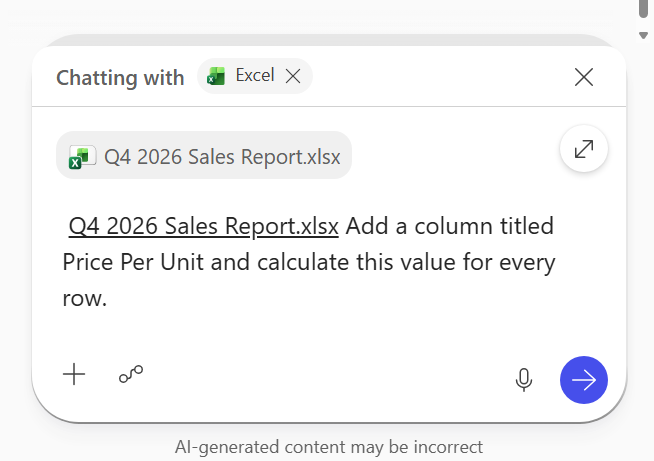Place cursor after the word row. in prompt
Screen dimensions: 654x461
point(108,299)
